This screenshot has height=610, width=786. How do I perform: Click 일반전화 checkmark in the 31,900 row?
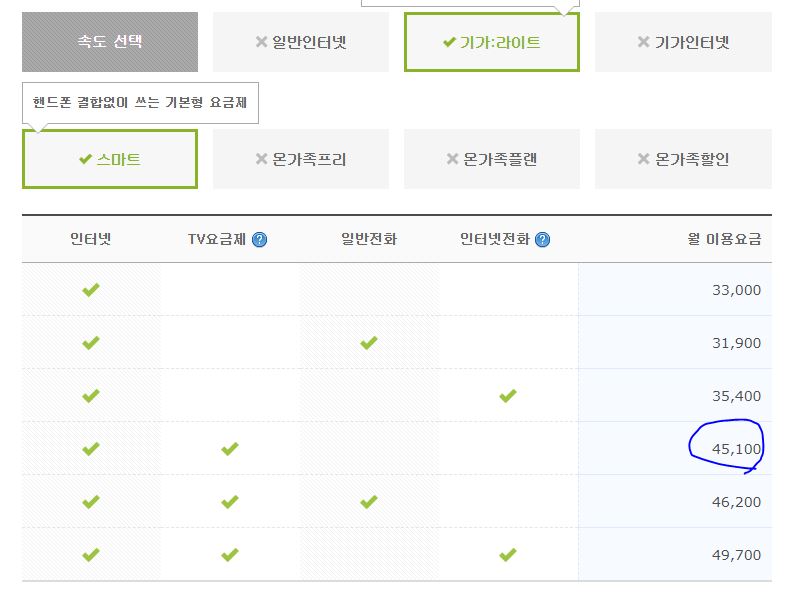[369, 343]
